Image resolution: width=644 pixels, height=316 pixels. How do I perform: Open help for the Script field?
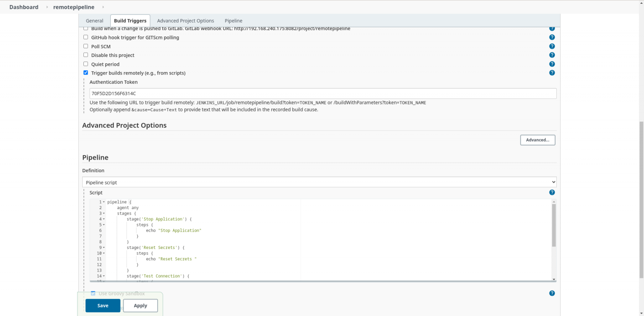552,192
